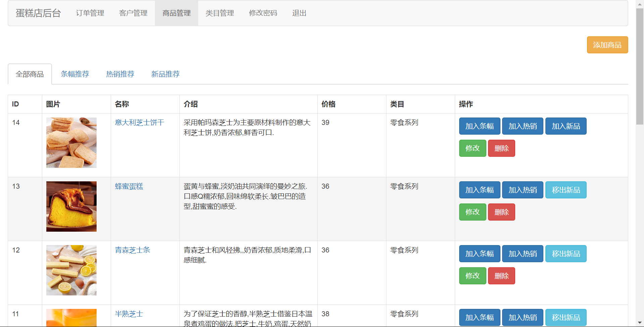Click the 添加商品 button
644x327 pixels.
(607, 45)
